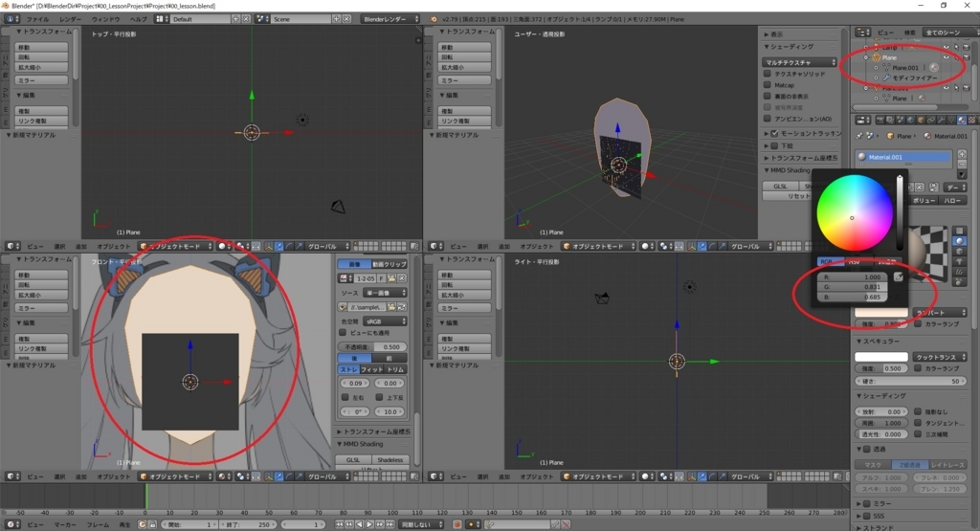This screenshot has width=980, height=531.
Task: Open the Texture properties checker tab
Action: point(972,120)
